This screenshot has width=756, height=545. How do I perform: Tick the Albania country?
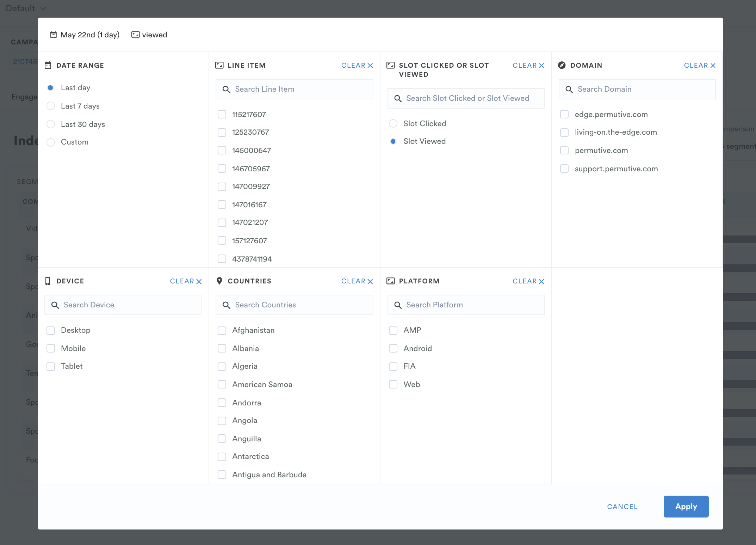[222, 348]
